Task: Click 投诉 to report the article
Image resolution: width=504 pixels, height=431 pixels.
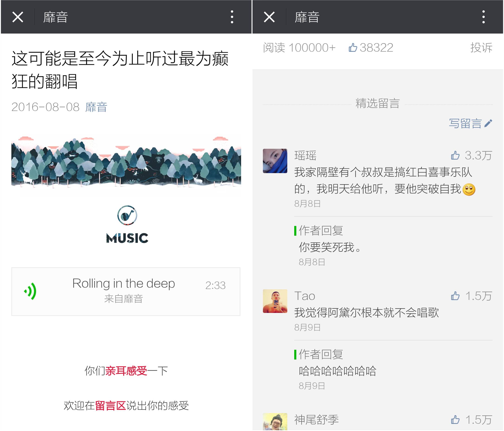Action: tap(481, 48)
